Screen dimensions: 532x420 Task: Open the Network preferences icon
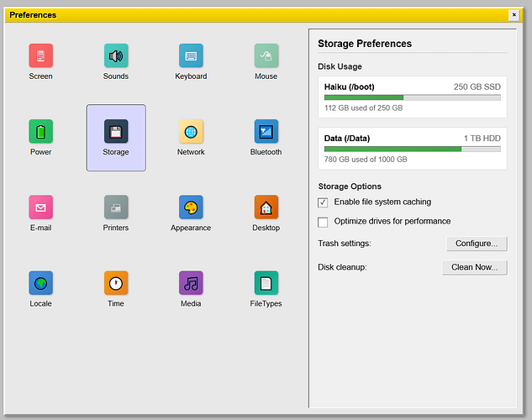click(x=191, y=131)
